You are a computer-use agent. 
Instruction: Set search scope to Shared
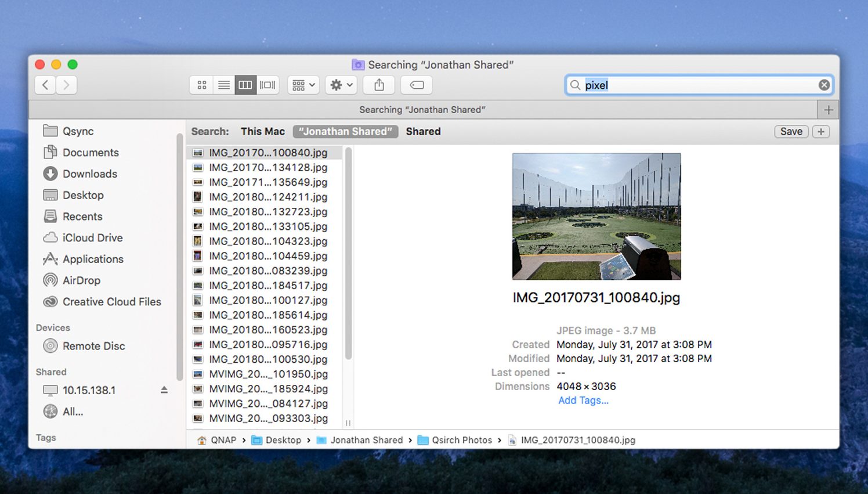[423, 132]
